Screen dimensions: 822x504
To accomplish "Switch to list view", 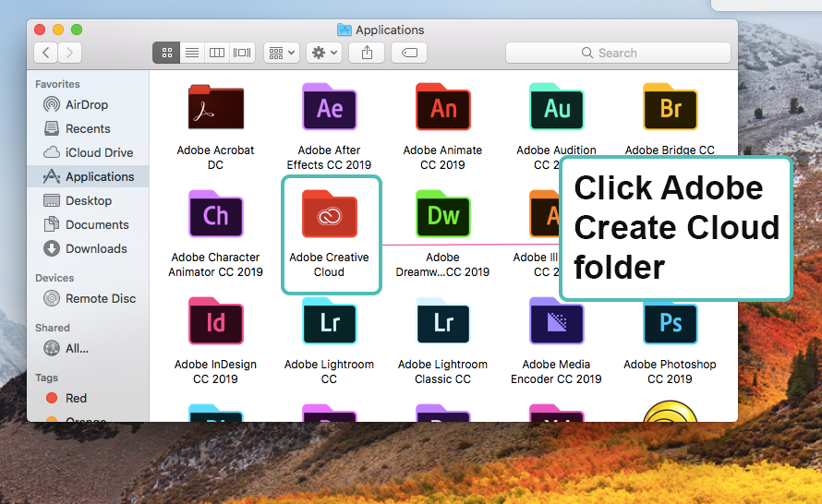I will coord(192,53).
